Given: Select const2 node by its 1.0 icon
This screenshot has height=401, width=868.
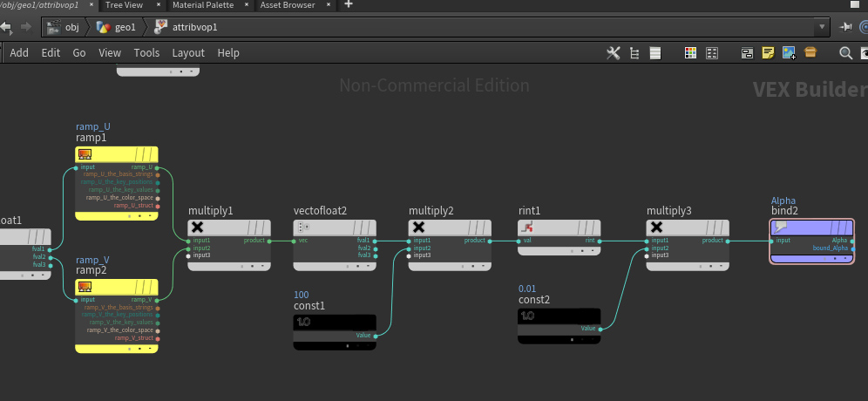Looking at the screenshot, I should 527,316.
